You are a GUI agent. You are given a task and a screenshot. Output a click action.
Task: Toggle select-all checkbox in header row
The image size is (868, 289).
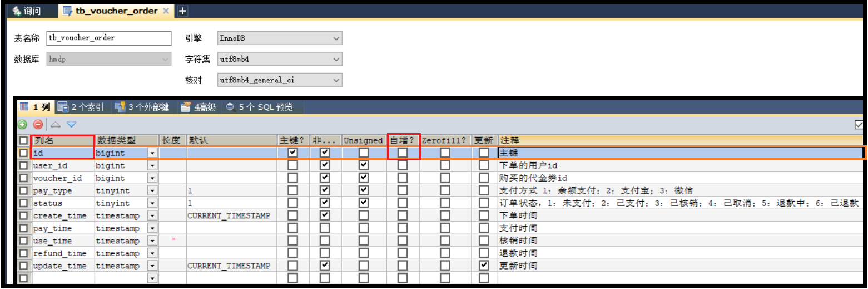point(23,140)
